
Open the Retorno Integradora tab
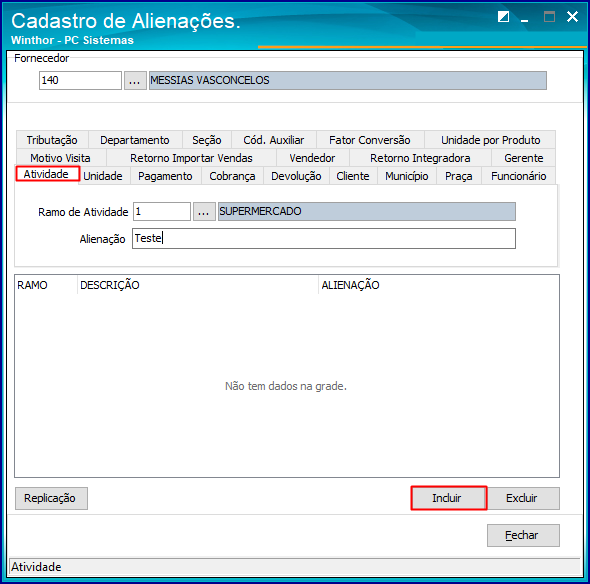coord(420,158)
